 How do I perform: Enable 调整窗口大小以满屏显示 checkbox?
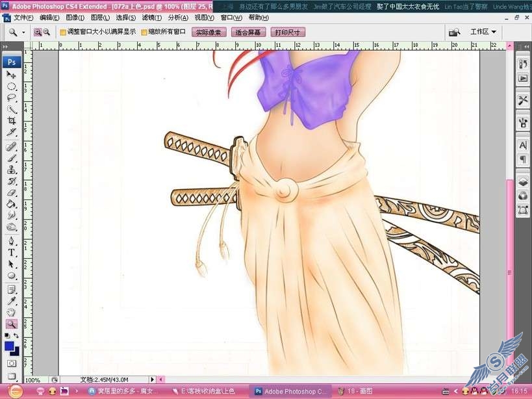coord(63,32)
